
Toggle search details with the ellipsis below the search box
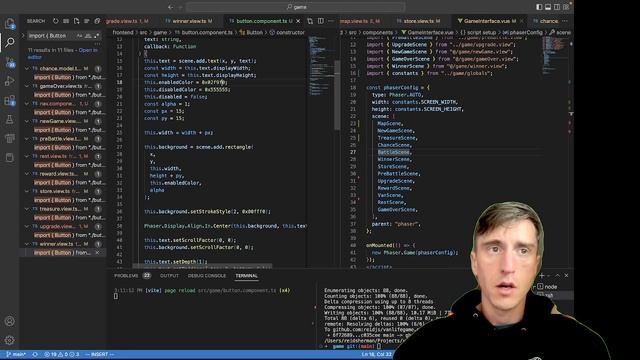tap(97, 44)
